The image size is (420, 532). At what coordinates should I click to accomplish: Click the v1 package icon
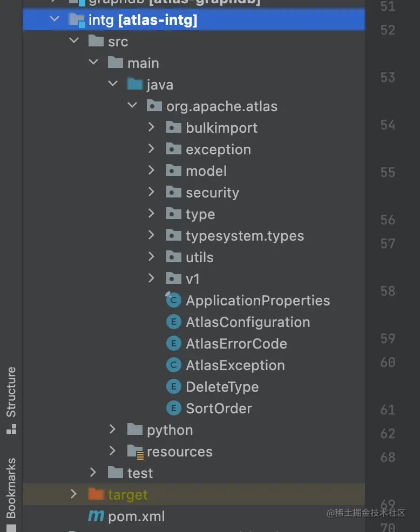tap(174, 278)
